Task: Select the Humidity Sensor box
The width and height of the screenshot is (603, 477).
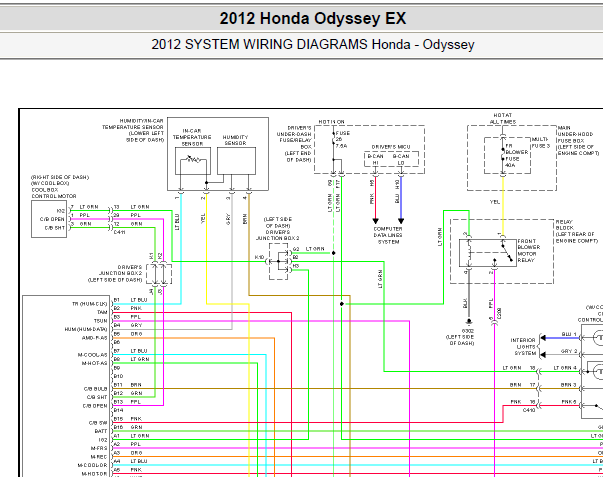Action: pos(236,161)
